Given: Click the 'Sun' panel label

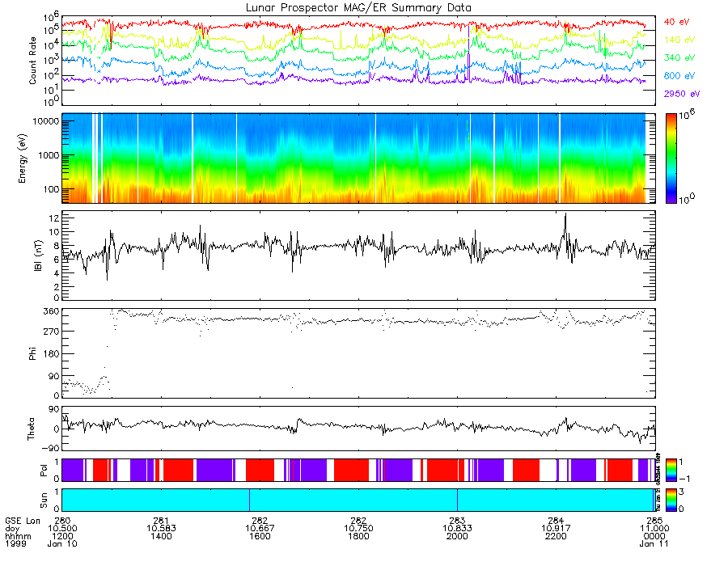Looking at the screenshot, I should pos(44,501).
